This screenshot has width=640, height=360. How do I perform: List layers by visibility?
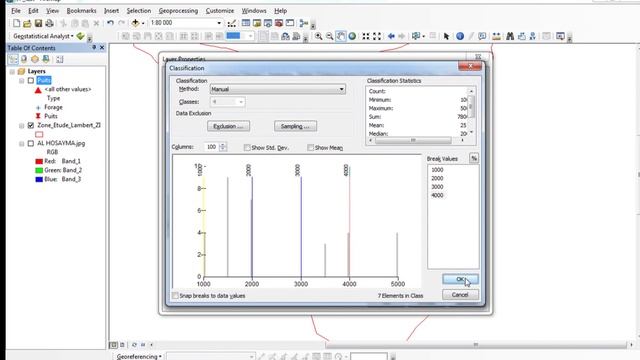coord(35,59)
